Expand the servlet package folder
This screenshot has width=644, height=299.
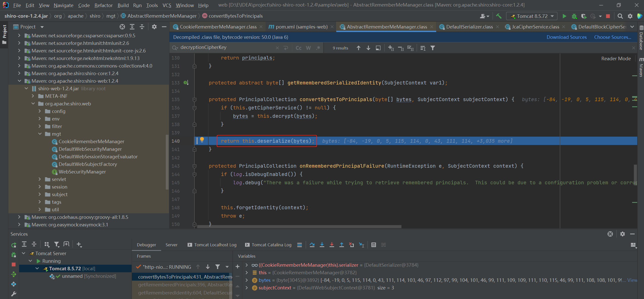40,179
